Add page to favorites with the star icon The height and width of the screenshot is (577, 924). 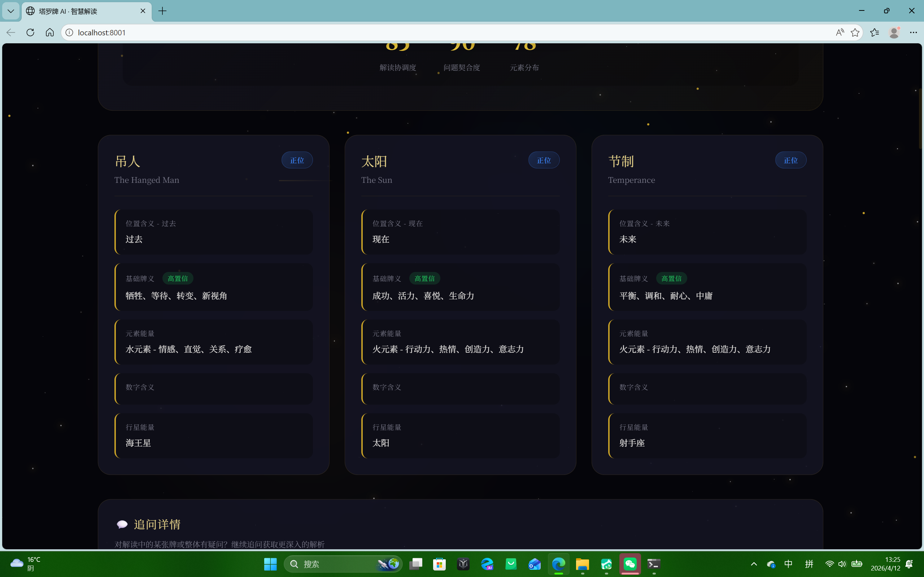(x=855, y=32)
